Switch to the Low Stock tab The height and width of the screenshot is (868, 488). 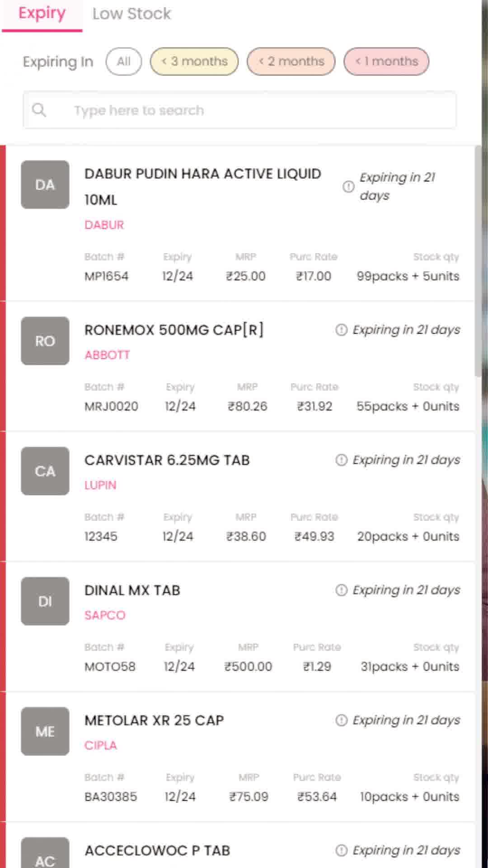pyautogui.click(x=131, y=14)
